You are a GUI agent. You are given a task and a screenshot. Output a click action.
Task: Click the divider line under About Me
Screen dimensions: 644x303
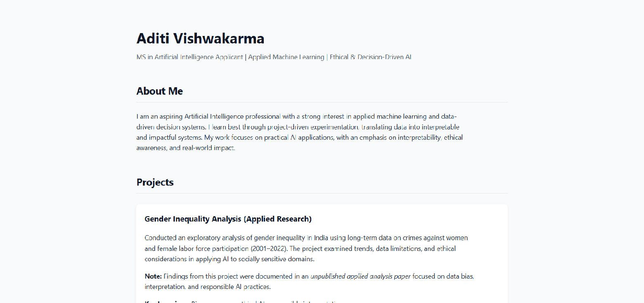coord(322,102)
